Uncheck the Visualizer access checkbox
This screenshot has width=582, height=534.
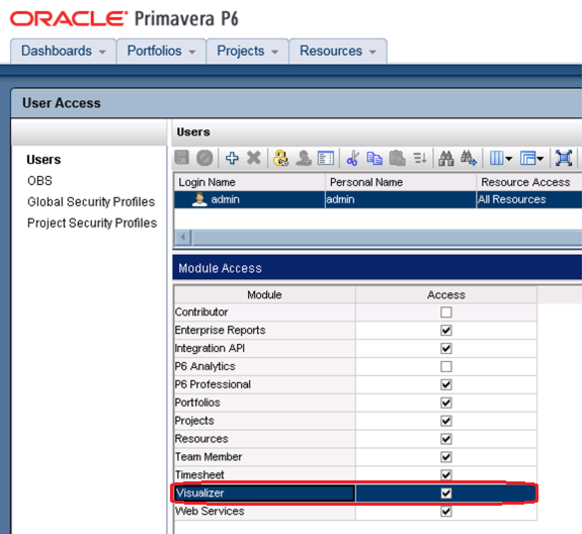point(446,493)
